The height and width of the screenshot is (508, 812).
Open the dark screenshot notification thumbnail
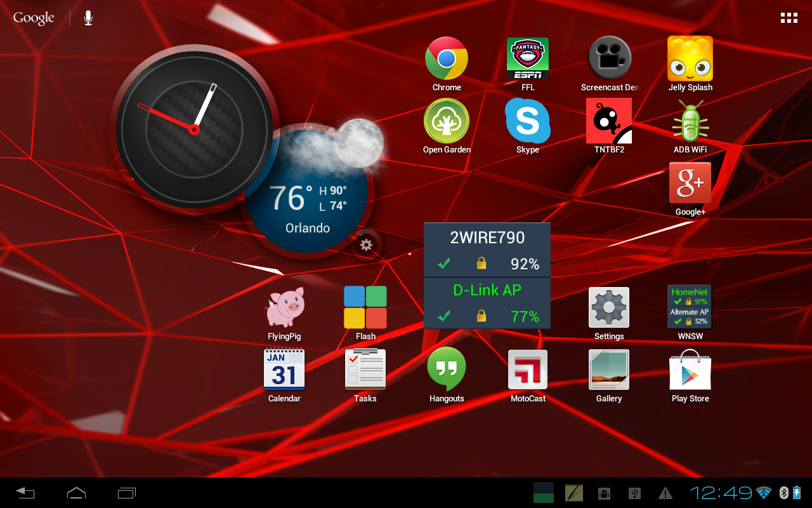pyautogui.click(x=544, y=493)
